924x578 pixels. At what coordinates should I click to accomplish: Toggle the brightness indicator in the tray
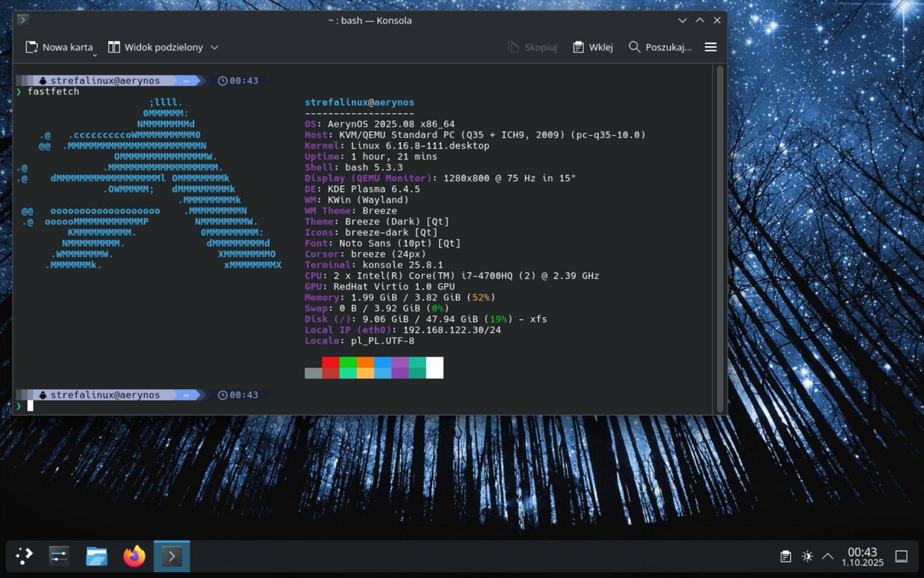(x=807, y=556)
